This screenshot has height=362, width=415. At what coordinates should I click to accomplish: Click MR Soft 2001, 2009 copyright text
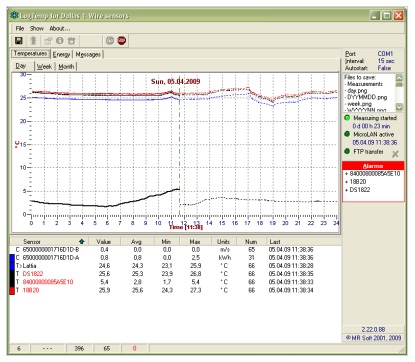373,338
